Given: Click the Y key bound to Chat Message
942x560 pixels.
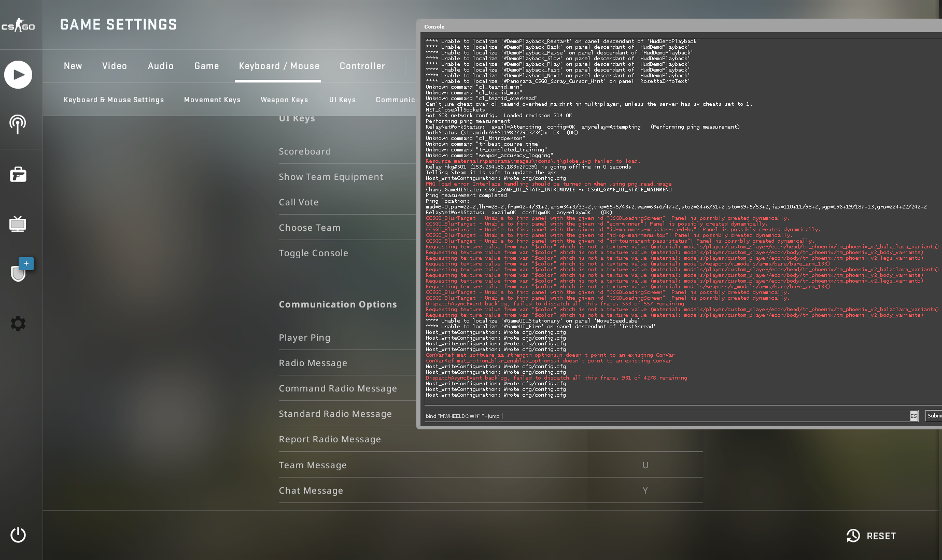Looking at the screenshot, I should click(645, 491).
